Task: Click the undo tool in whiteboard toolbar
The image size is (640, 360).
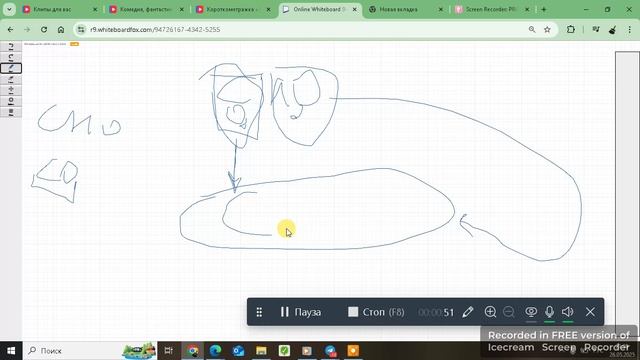Action: coord(11,46)
